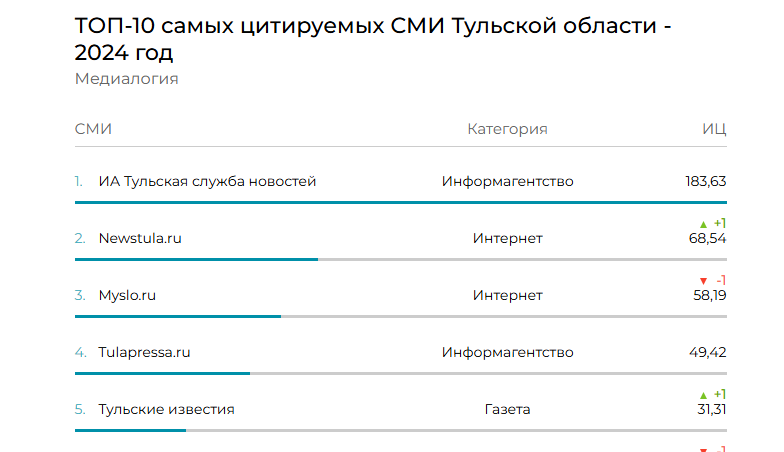Viewport: 784px width, 452px height.
Task: Click Газета category label
Action: click(507, 409)
